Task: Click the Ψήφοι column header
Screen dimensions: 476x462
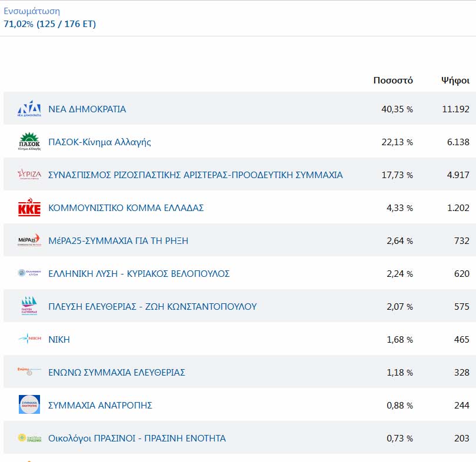Action: 455,81
